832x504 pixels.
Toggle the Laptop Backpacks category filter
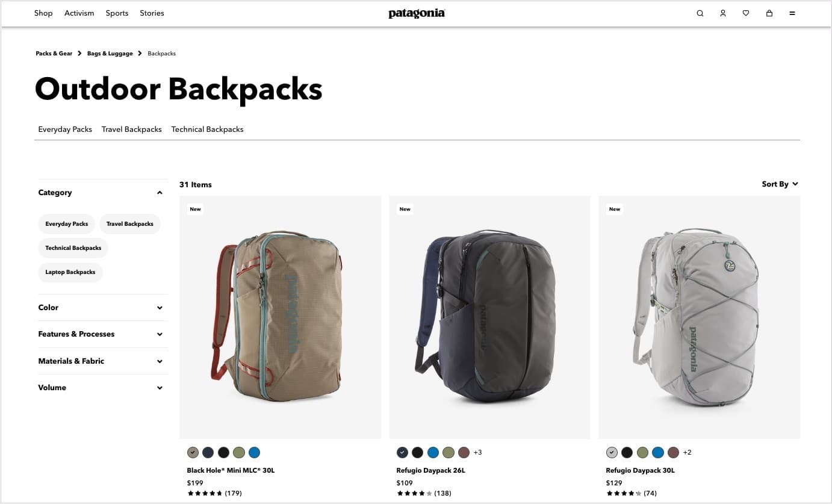(70, 272)
